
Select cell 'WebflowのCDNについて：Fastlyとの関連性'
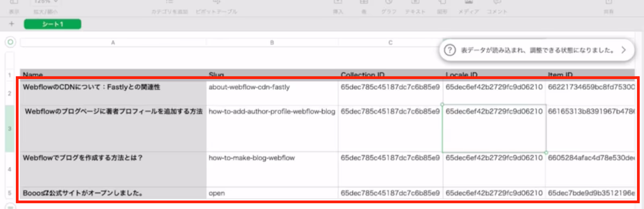coord(113,93)
